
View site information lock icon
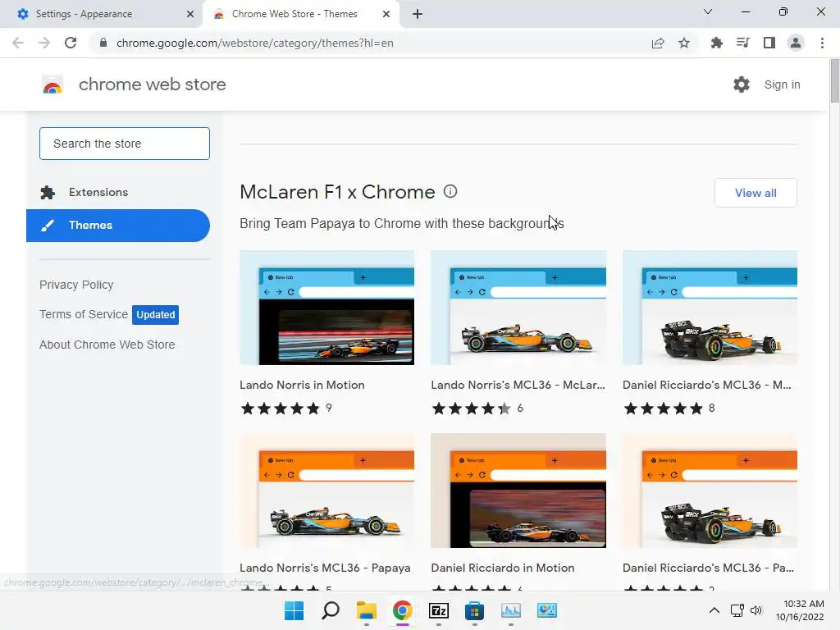pos(103,43)
